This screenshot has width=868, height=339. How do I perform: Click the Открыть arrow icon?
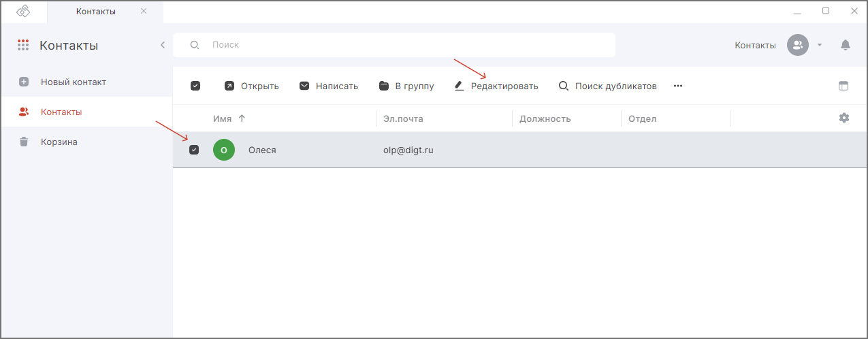tap(229, 86)
